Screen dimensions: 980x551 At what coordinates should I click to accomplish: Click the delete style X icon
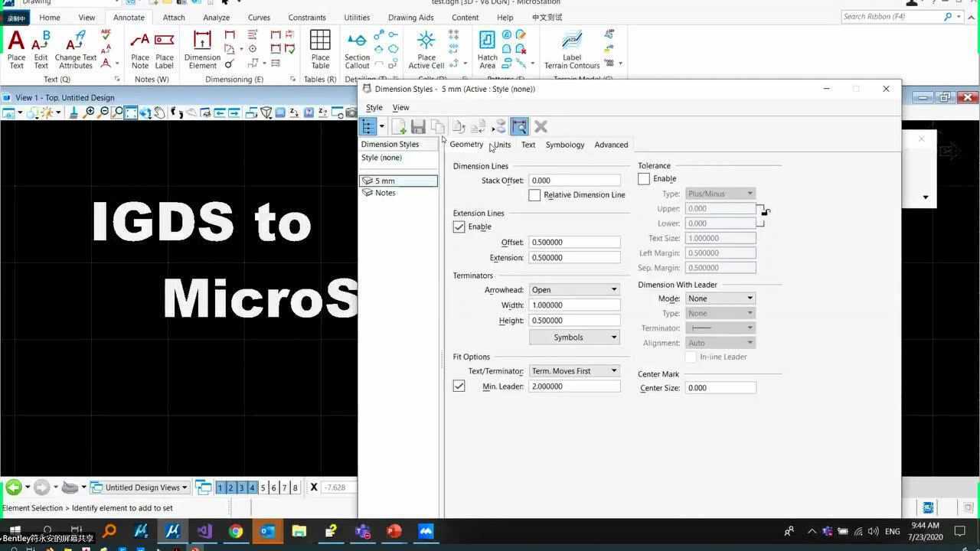(541, 127)
